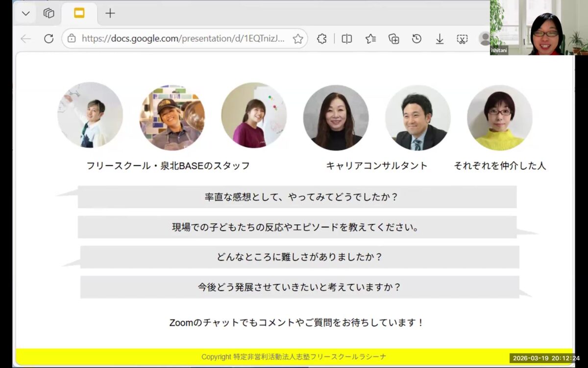Select the Google Slides tab
The image size is (588, 368).
pyautogui.click(x=79, y=13)
